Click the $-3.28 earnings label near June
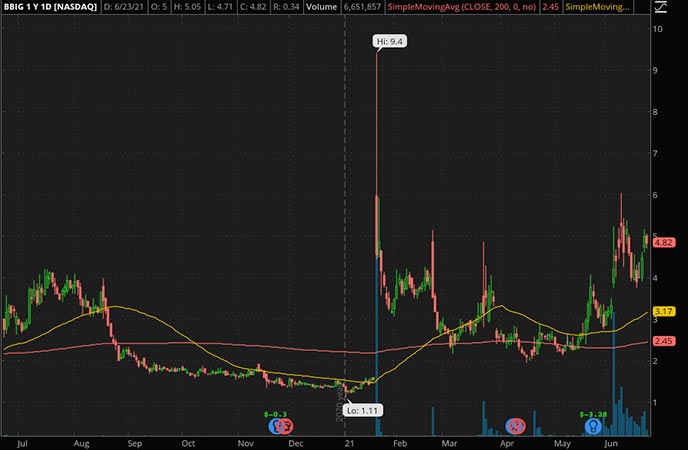The image size is (688, 450). [594, 412]
